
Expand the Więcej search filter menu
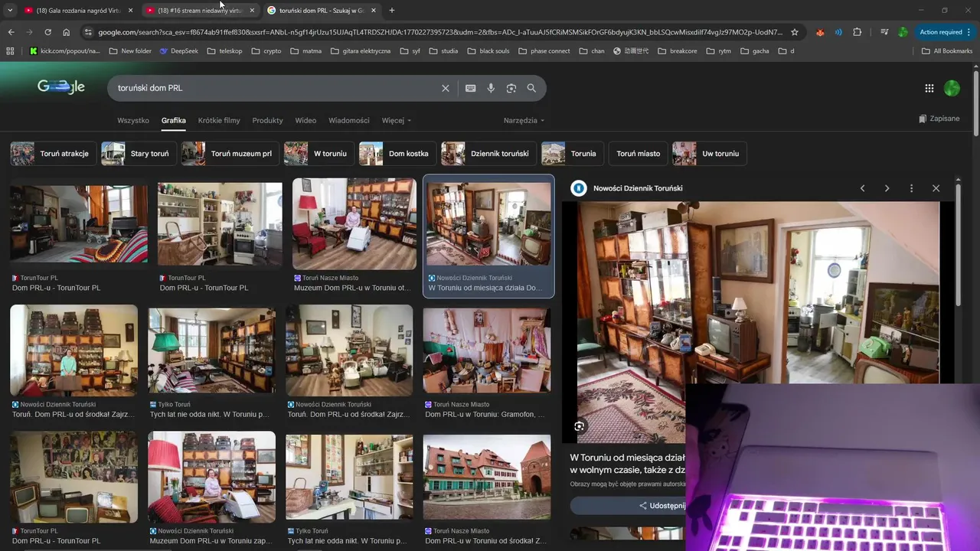(x=397, y=120)
